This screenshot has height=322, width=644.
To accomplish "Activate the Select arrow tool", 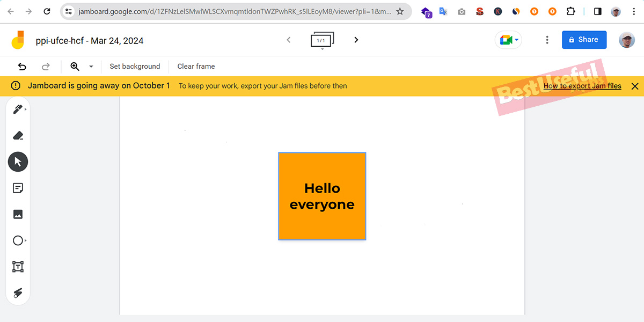I will [x=18, y=162].
